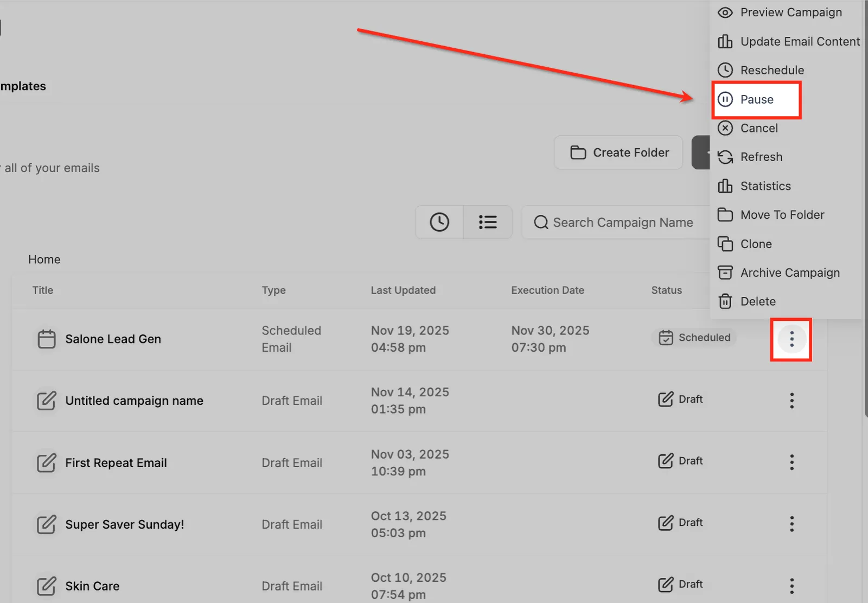Click Draft status of Untitled campaign name

click(680, 399)
